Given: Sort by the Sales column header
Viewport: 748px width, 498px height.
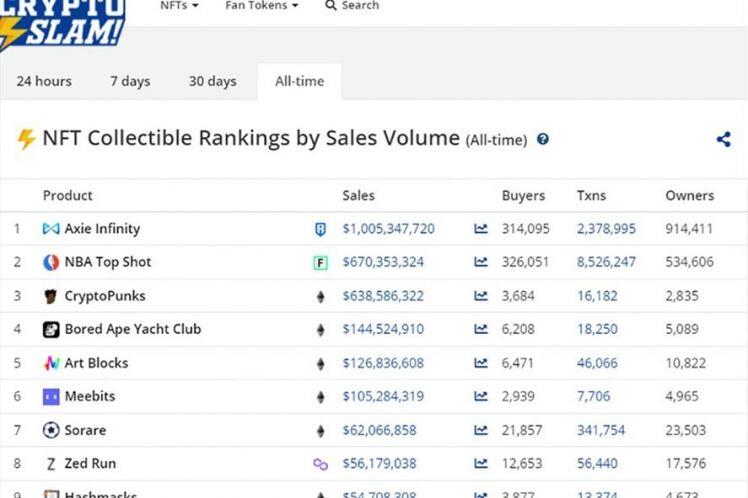Looking at the screenshot, I should point(358,196).
